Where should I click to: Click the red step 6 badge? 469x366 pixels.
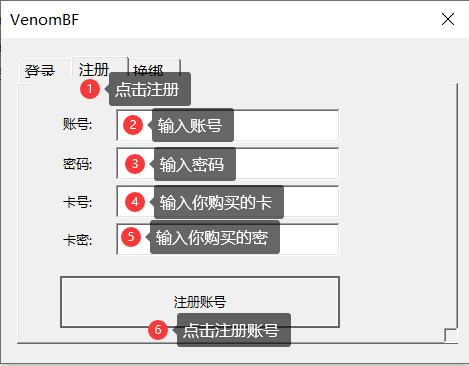(158, 330)
